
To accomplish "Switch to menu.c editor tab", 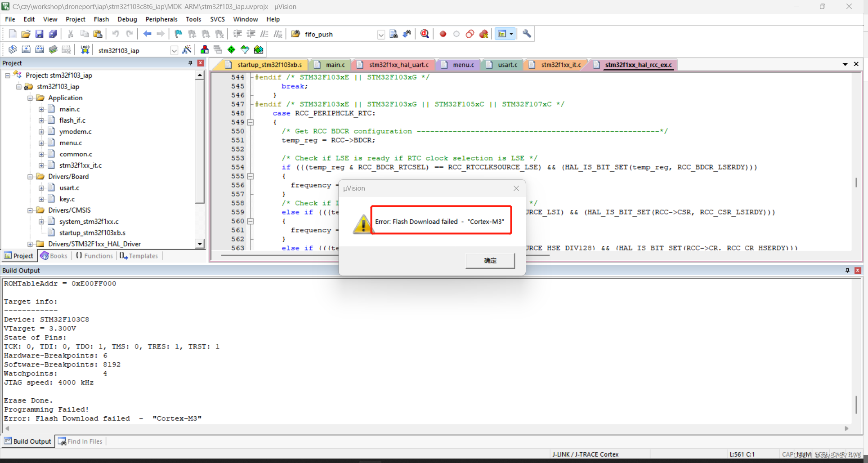I will pos(459,65).
